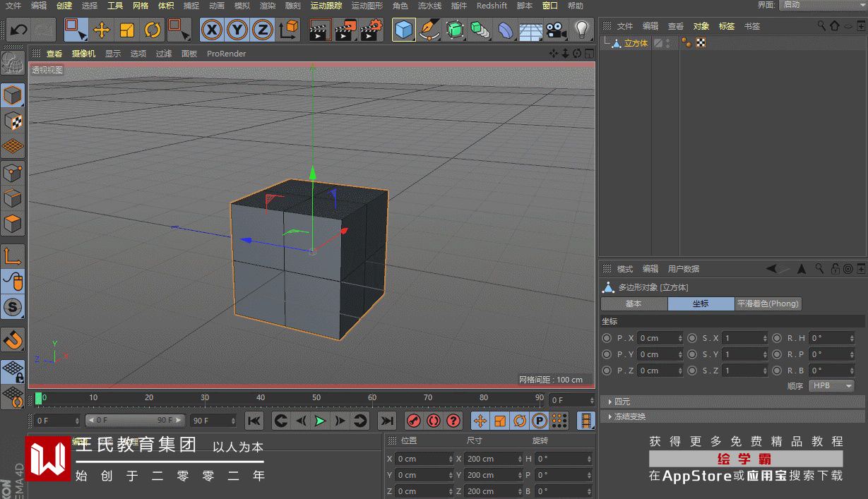The image size is (868, 499).
Task: Add a camera using the camera icon
Action: [x=557, y=30]
